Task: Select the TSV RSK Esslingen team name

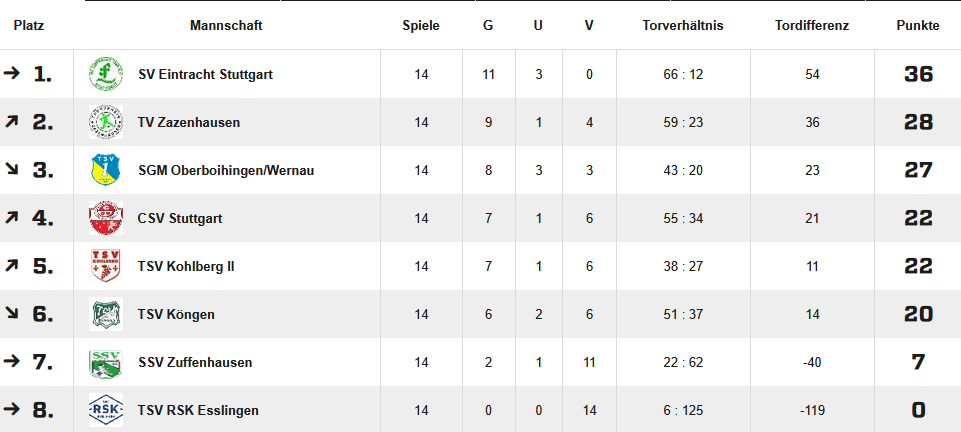Action: 198,411
